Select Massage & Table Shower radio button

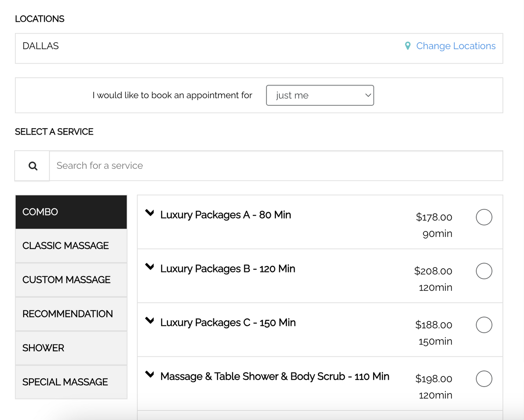coord(484,379)
